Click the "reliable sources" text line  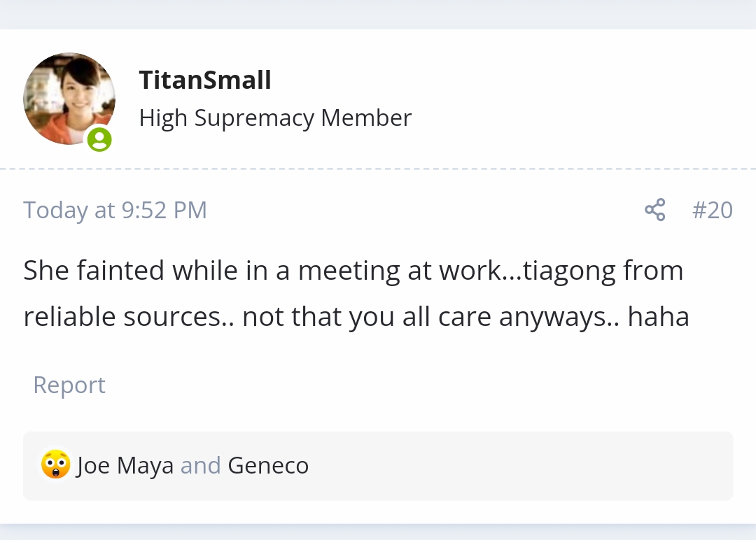122,317
